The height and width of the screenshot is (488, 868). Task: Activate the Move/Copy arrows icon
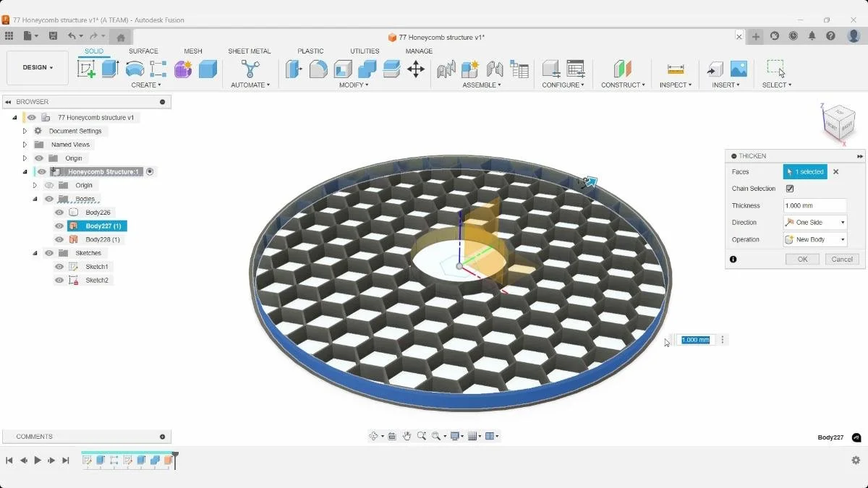pyautogui.click(x=416, y=69)
